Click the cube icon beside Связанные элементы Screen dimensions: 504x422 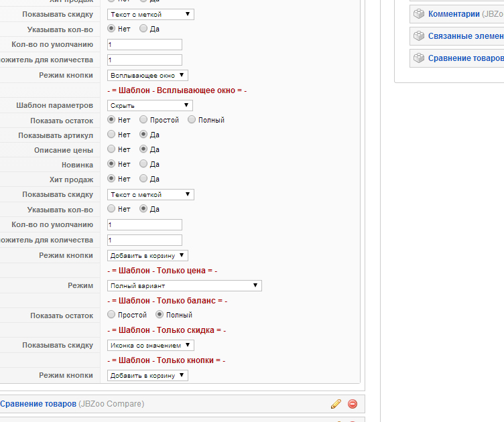(419, 36)
